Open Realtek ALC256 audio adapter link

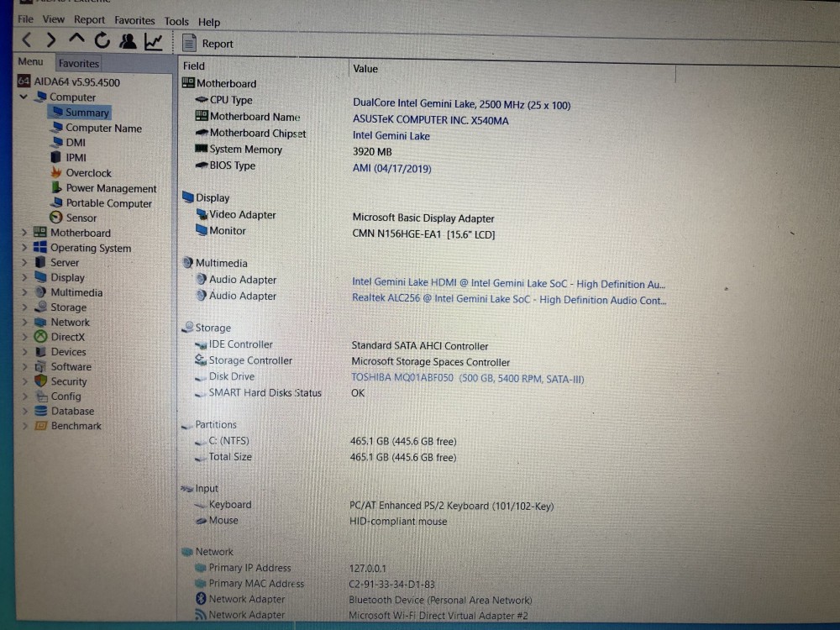[509, 300]
